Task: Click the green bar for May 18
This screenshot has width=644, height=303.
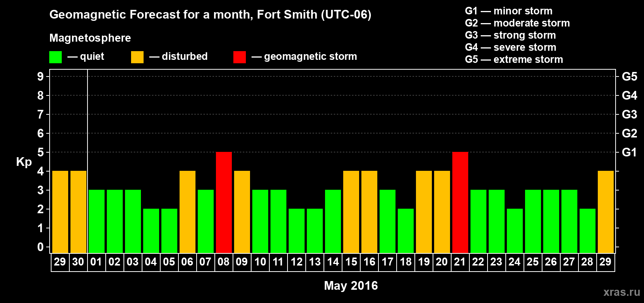Action: pos(406,231)
